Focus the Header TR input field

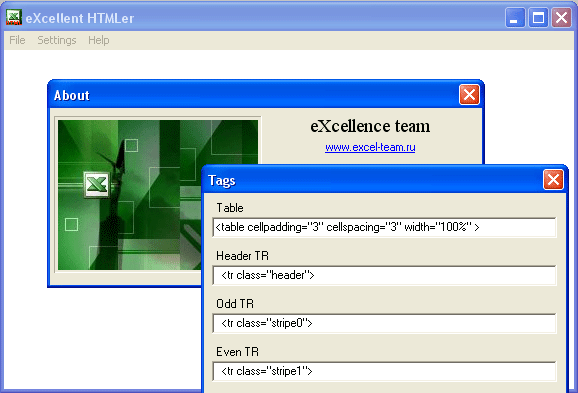coord(384,275)
